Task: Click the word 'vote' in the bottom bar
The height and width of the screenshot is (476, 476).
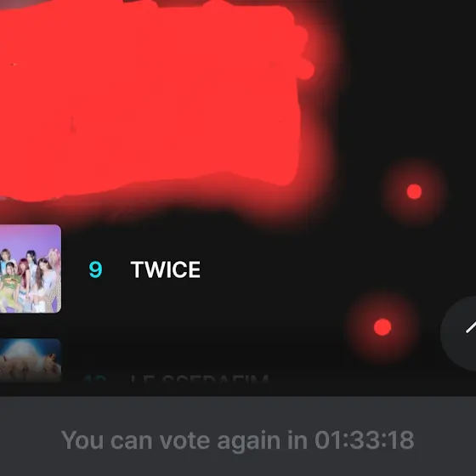Action: click(184, 440)
